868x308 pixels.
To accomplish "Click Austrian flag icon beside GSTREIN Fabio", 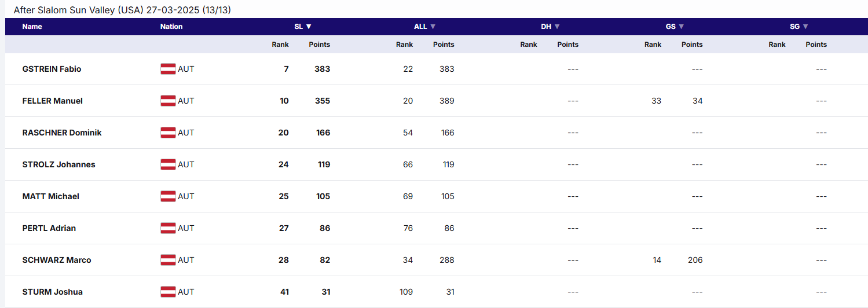I will click(168, 69).
